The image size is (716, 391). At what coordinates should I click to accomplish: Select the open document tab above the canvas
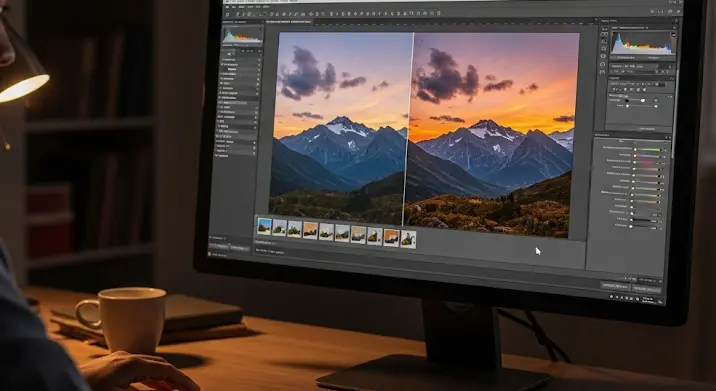(x=289, y=22)
